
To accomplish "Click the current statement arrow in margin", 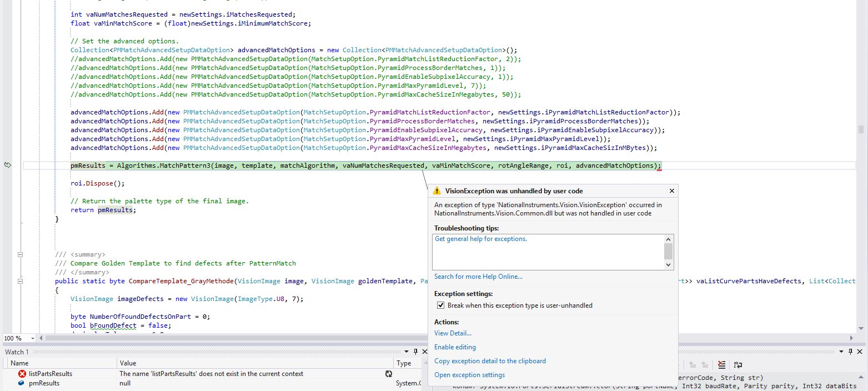I will [x=8, y=166].
